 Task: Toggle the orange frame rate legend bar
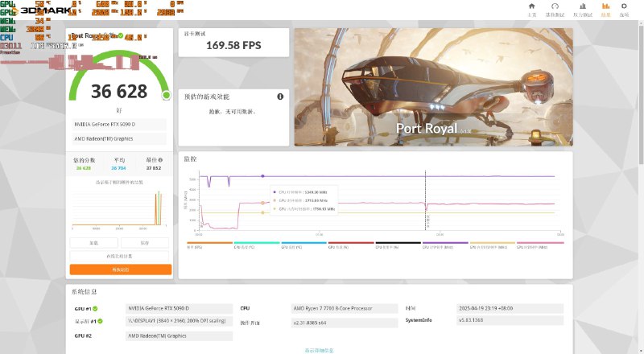pyautogui.click(x=209, y=242)
